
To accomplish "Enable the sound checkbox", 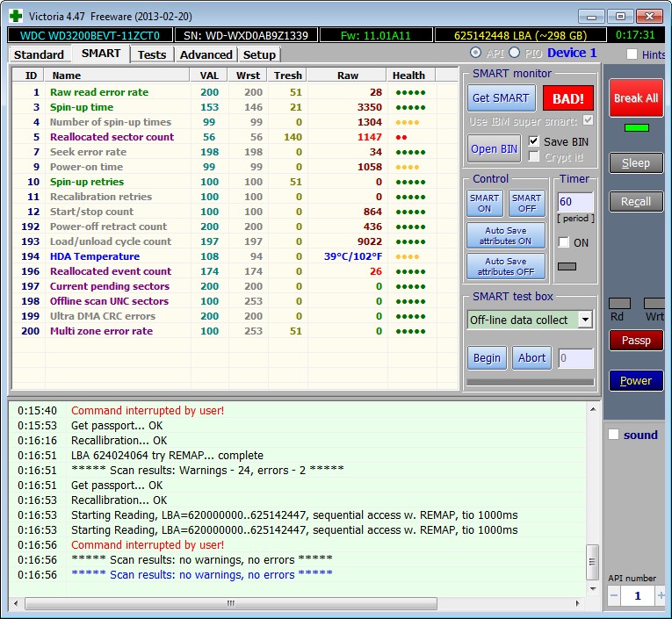I will (614, 435).
